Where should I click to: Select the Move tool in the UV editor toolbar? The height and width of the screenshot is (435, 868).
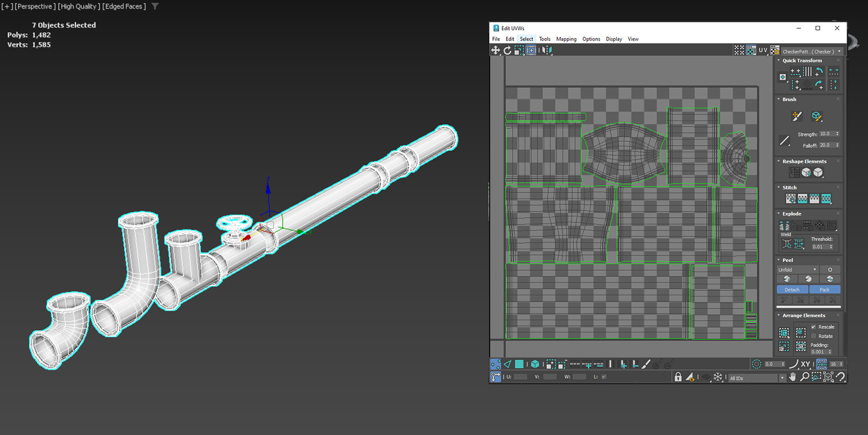[495, 50]
